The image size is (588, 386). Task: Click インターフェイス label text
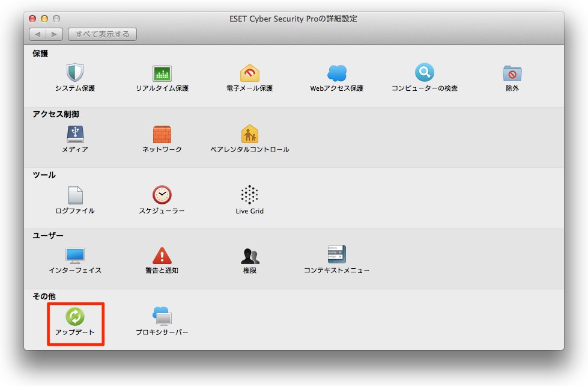coord(75,271)
